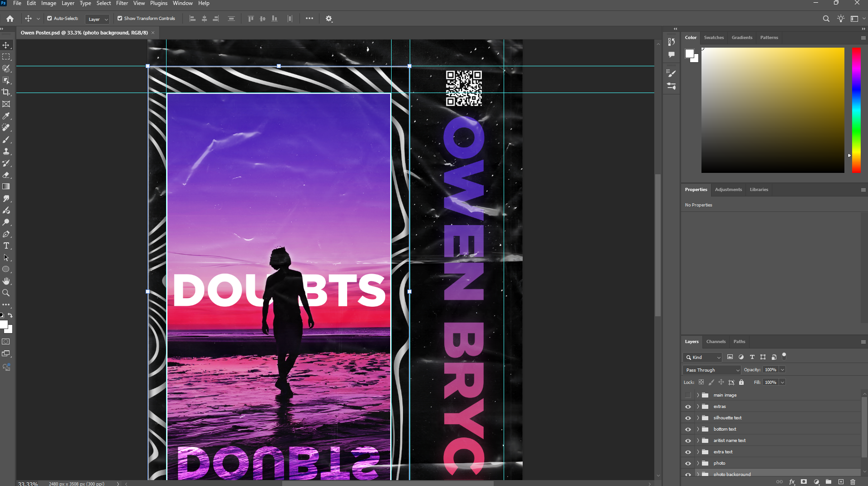Open the Pass Through blend mode dropdown
Screen dimensions: 868x486
711,370
